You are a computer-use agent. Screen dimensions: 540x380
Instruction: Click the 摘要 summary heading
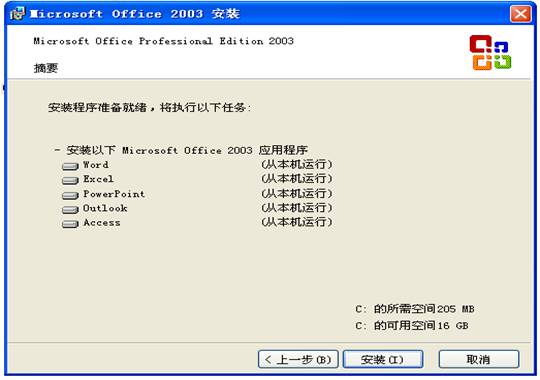(46, 68)
